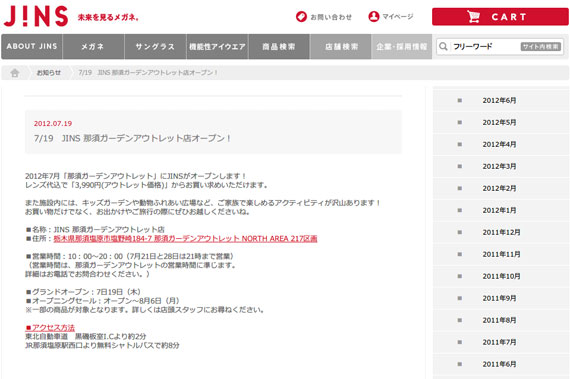Image resolution: width=570 pixels, height=379 pixels.
Task: Open 2011年8月 archive
Action: click(x=499, y=320)
